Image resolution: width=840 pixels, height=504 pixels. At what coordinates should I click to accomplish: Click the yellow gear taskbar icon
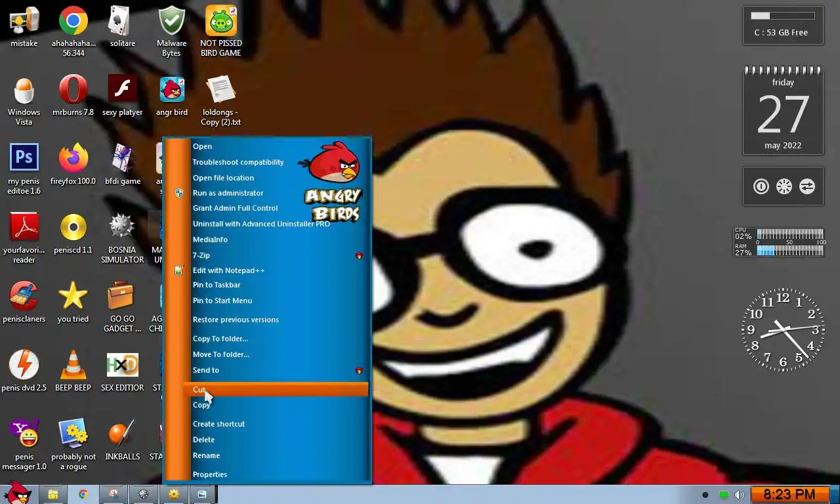coord(174,494)
